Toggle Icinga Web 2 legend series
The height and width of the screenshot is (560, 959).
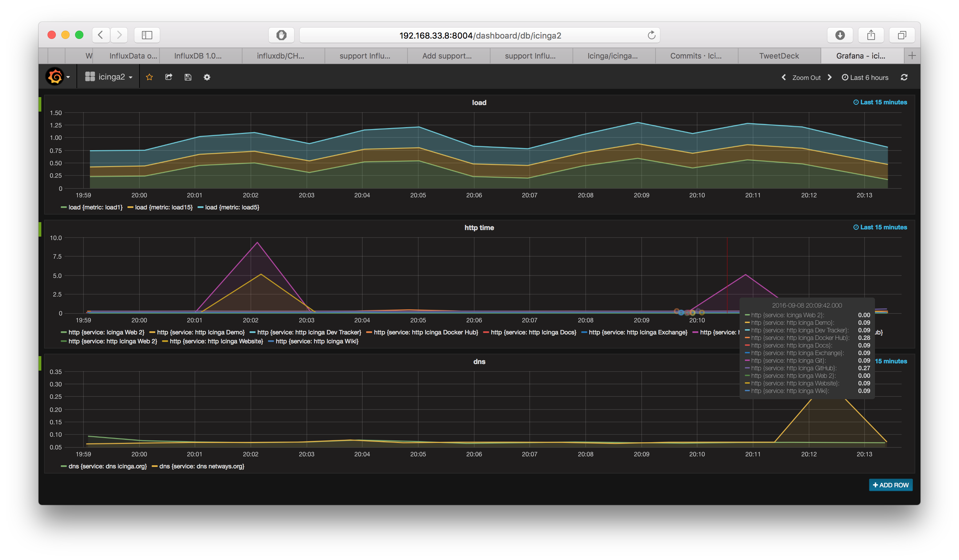[x=106, y=332]
